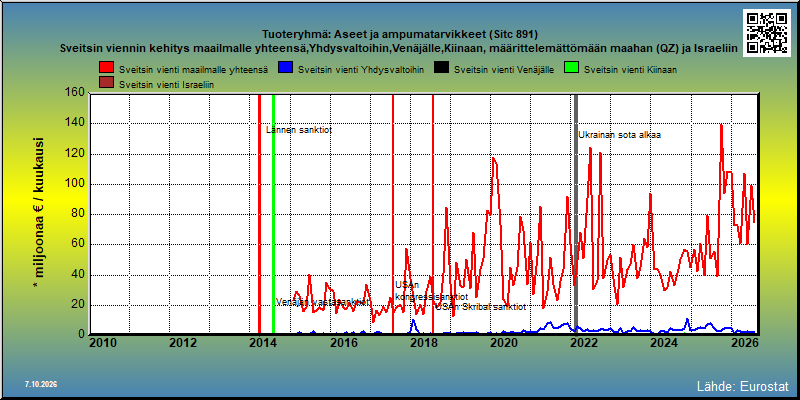Click the x-axis year label 2010
Screen dimensions: 800x400
pyautogui.click(x=103, y=342)
